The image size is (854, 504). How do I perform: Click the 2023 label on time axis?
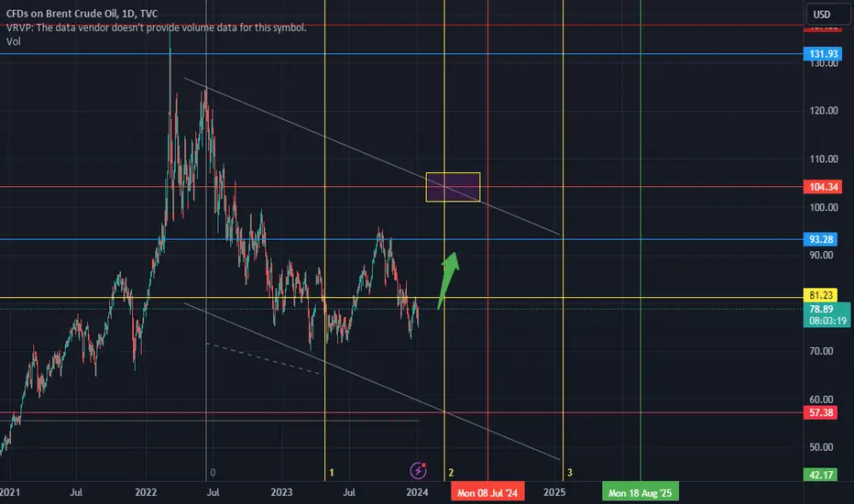pos(281,493)
